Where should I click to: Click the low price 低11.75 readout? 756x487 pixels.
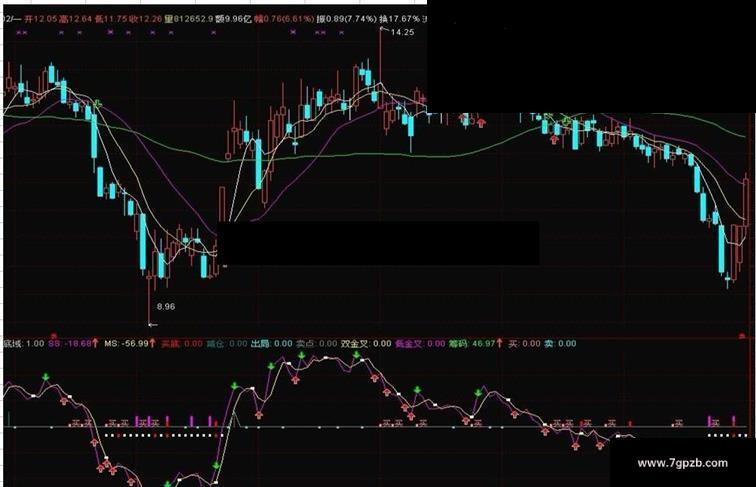(111, 19)
